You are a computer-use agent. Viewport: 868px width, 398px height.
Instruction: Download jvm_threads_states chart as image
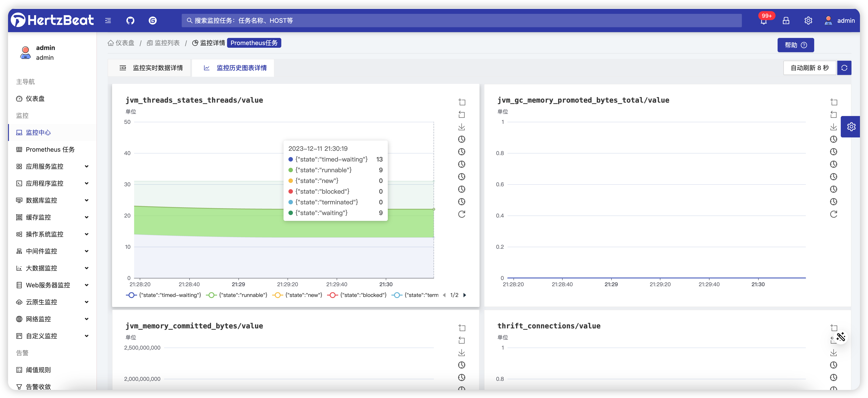(462, 127)
